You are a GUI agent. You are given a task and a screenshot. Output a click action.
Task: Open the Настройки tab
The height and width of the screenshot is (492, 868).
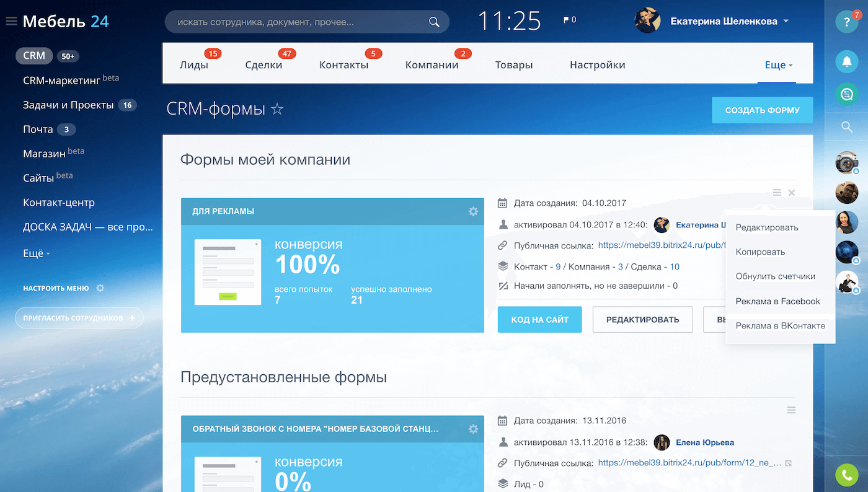point(598,65)
